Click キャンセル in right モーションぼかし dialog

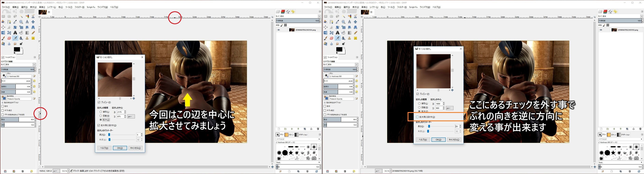click(x=454, y=140)
